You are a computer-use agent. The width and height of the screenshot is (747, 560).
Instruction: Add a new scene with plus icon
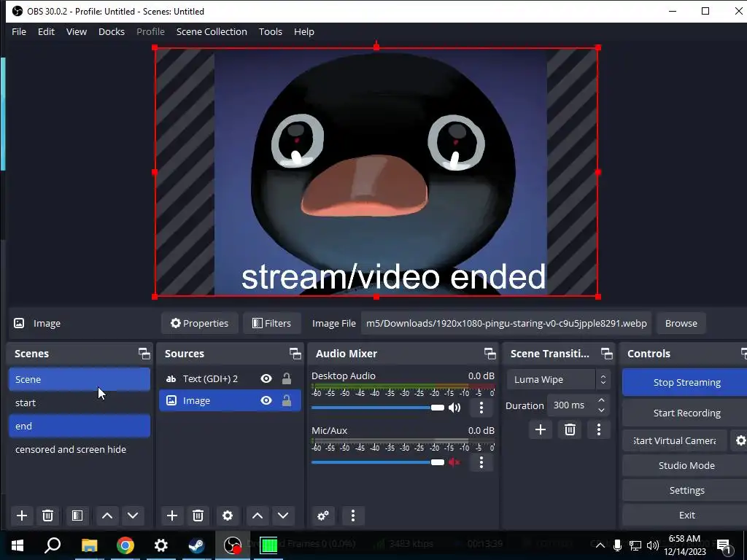(22, 516)
